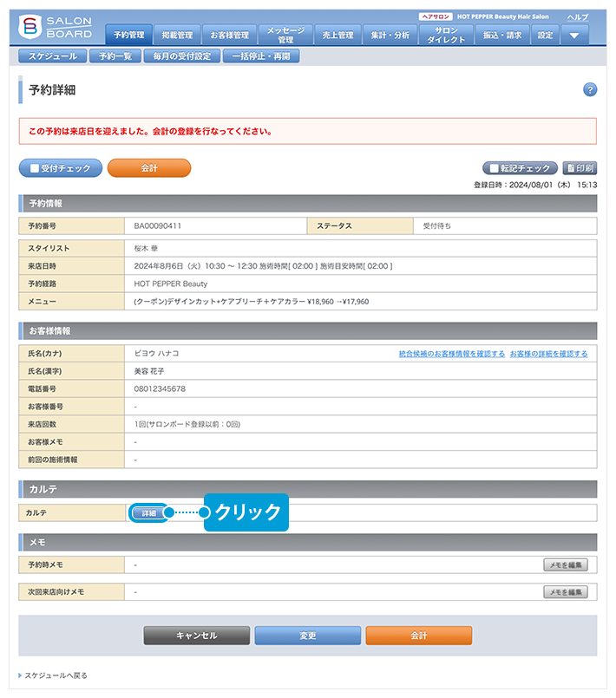Screen dimensions: 616x698
Task: Expand the navigation dropdown arrow tab
Action: pyautogui.click(x=574, y=36)
